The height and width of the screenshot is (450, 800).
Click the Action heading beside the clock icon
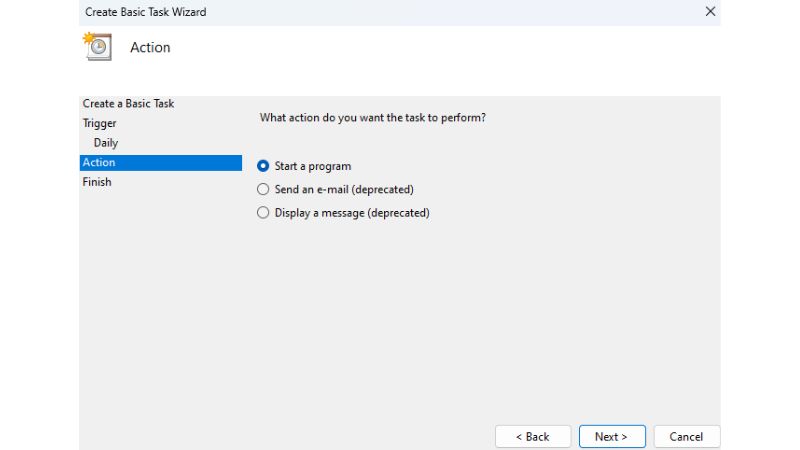150,48
